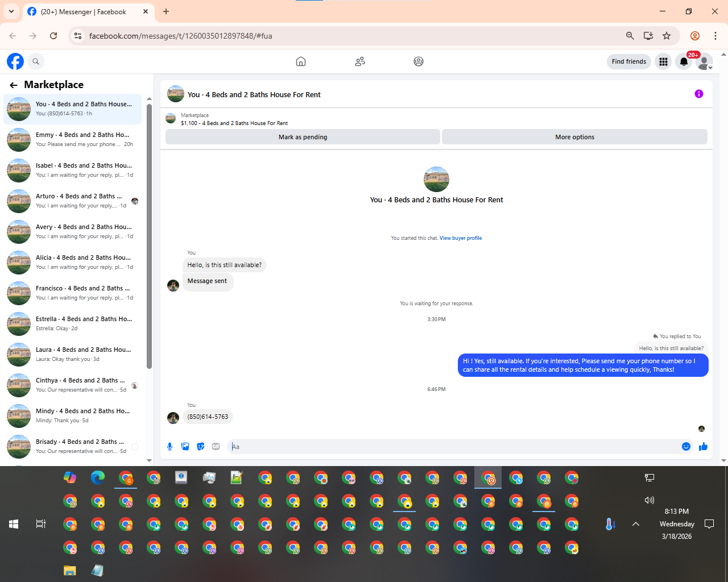Screen dimensions: 728x582
Task: Open Francisco's conversation
Action: coord(73,293)
